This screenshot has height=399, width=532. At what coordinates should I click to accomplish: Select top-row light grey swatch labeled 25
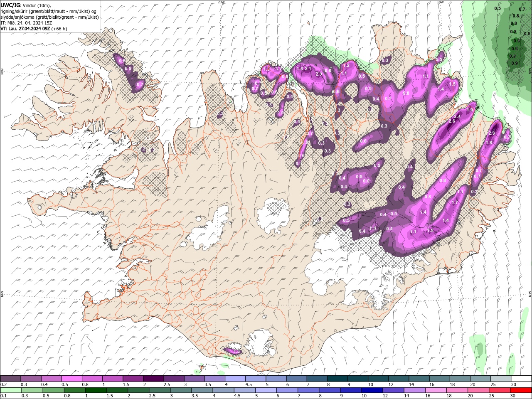(x=500, y=379)
